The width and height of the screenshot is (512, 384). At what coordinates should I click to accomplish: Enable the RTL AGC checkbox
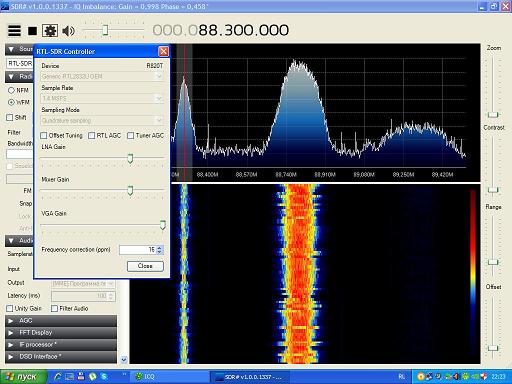(92, 135)
